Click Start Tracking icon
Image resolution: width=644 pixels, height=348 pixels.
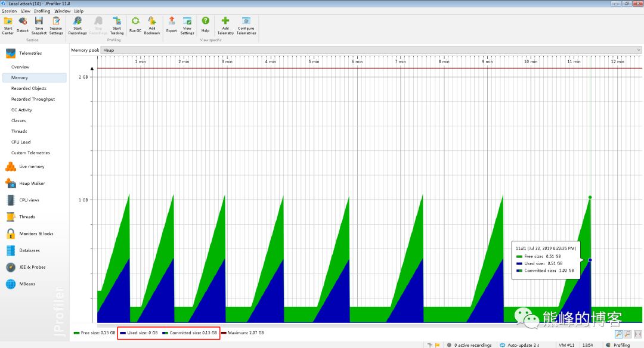(x=117, y=26)
